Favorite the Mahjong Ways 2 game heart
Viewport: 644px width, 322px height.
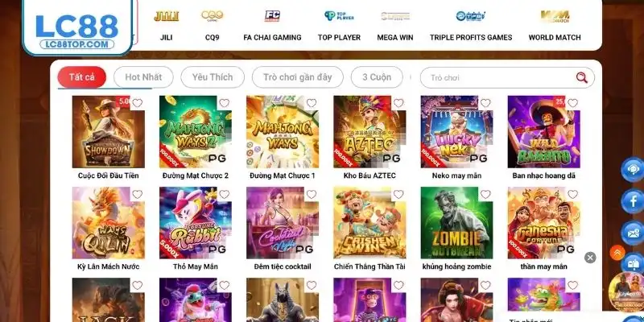tap(224, 103)
